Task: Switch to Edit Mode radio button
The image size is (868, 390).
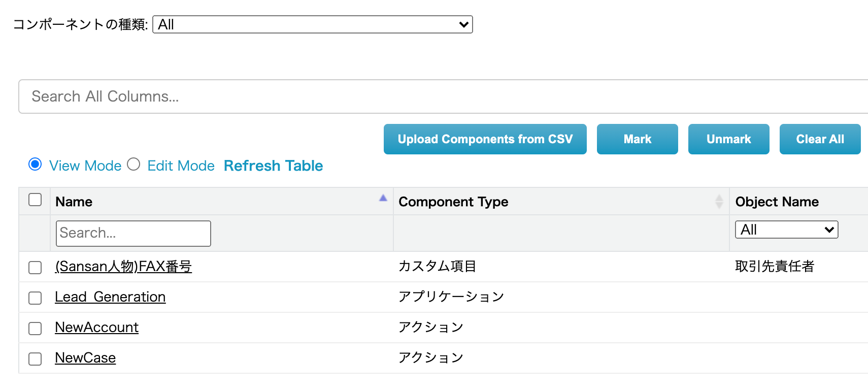Action: pos(133,165)
